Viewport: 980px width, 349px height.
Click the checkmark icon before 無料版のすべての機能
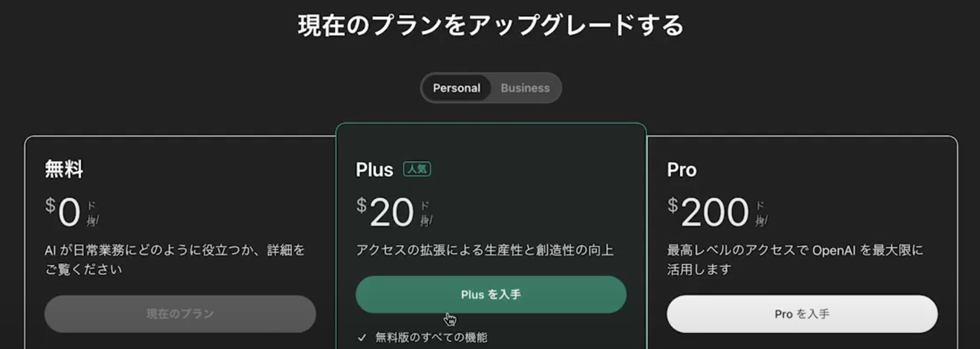pyautogui.click(x=362, y=338)
